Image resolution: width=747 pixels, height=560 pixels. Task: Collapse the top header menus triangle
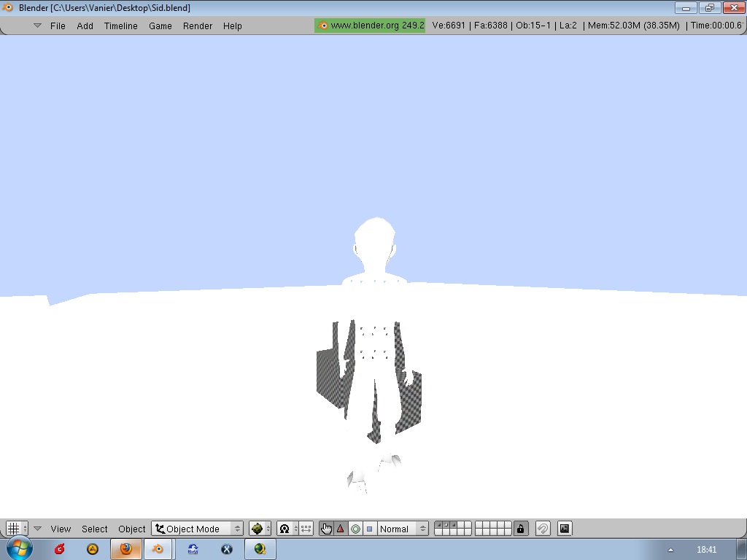click(37, 26)
